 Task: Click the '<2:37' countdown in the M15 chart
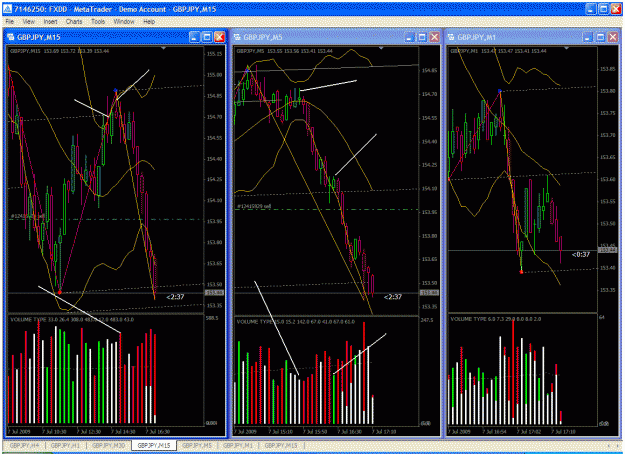[x=175, y=297]
